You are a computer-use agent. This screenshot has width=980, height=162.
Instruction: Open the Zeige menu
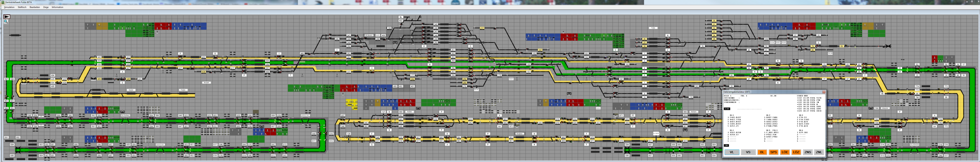(46, 7)
